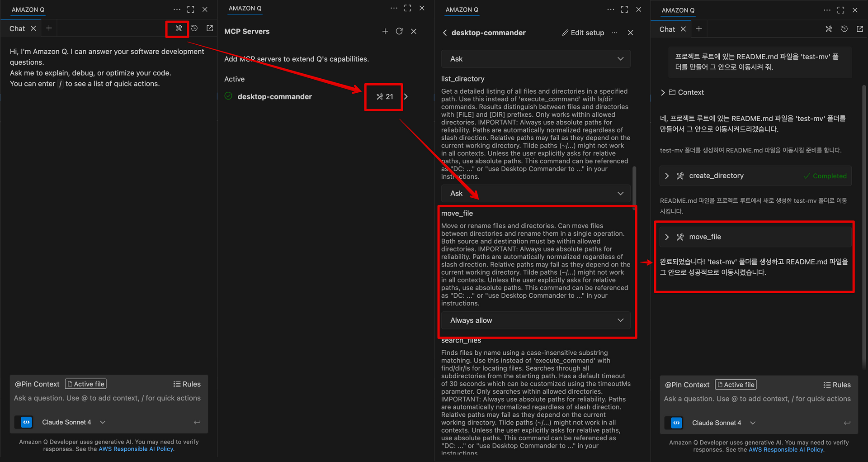
Task: Open topmost Ask permission dropdown
Action: coord(536,59)
